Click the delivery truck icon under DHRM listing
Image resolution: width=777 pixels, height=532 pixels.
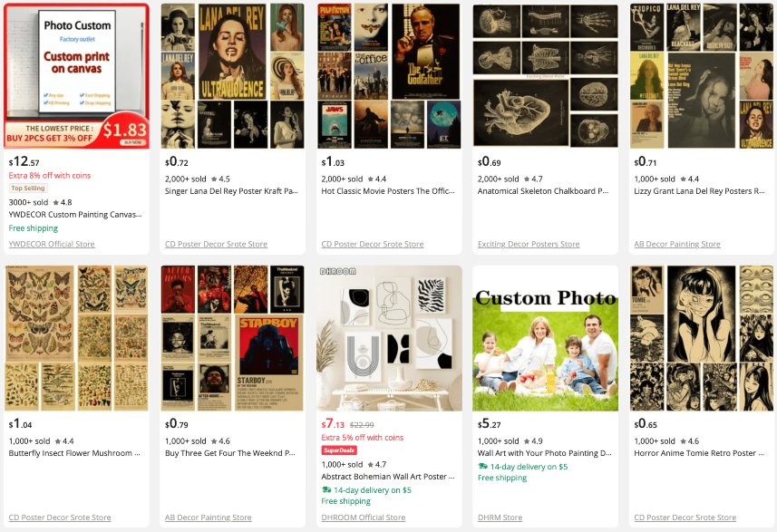[482, 467]
